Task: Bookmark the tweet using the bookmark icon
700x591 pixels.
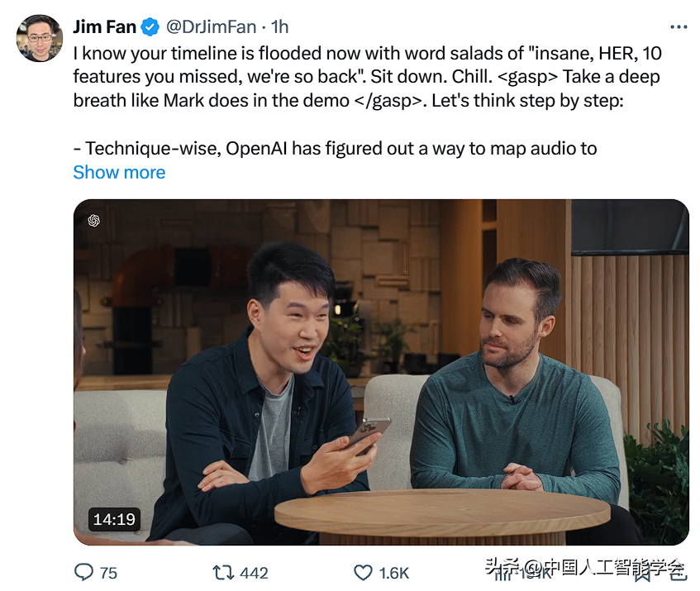Action: (642, 574)
